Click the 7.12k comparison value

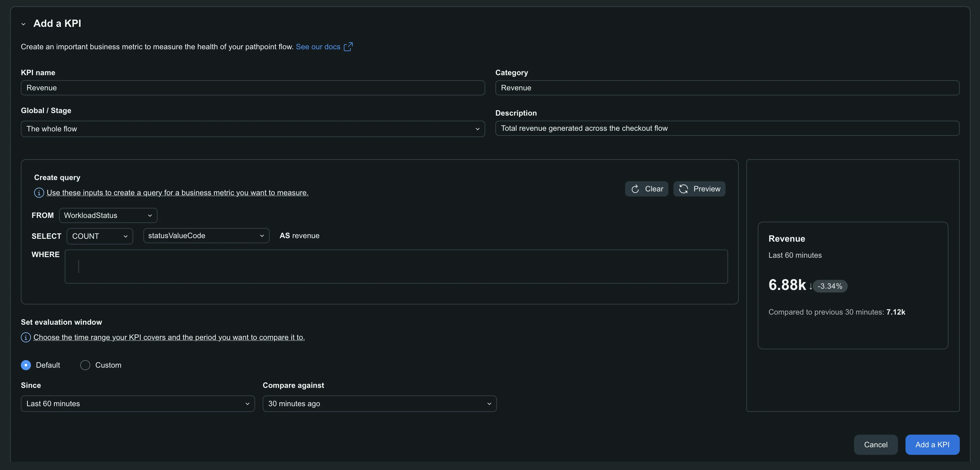(895, 312)
